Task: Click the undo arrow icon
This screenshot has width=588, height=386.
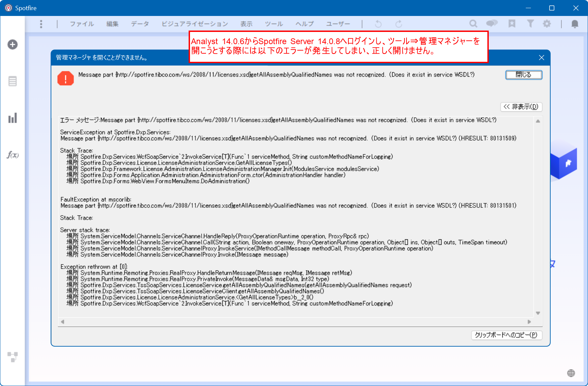Action: click(x=378, y=24)
